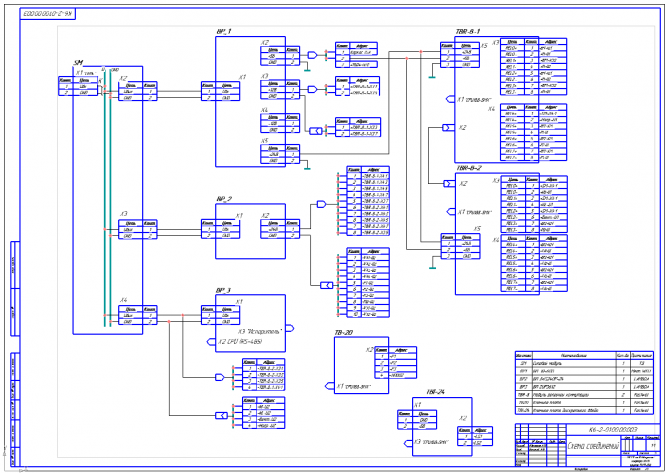
Task: Click BP_3 X2 CPU (RS-485) connector symbol
Action: tap(211, 342)
